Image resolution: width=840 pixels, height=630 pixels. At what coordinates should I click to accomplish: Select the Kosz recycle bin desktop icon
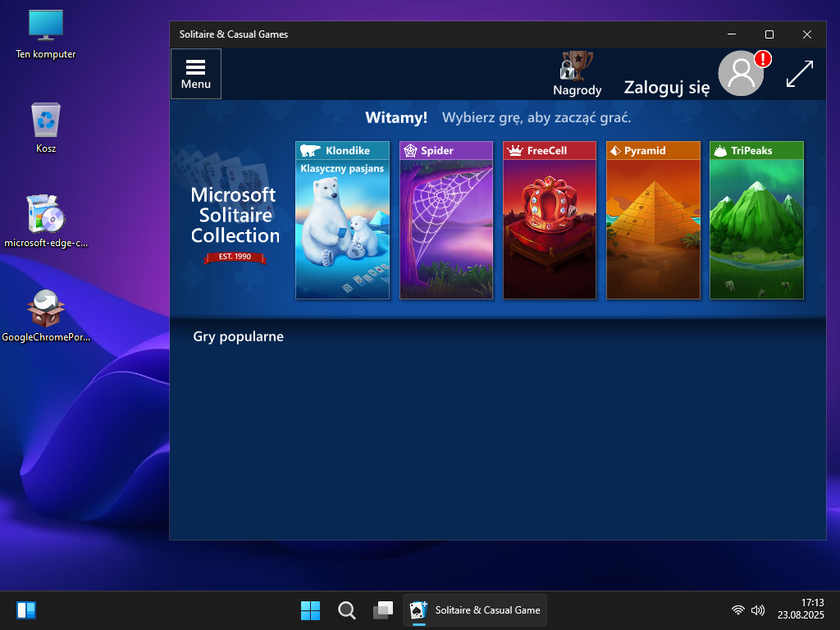(46, 129)
